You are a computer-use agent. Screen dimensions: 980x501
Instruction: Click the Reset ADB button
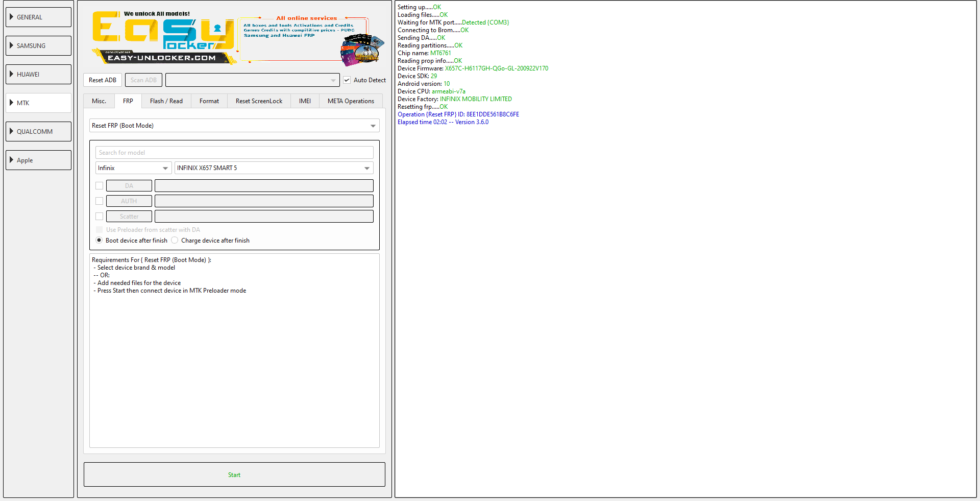pyautogui.click(x=103, y=80)
